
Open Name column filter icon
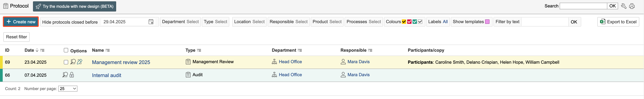pyautogui.click(x=108, y=50)
